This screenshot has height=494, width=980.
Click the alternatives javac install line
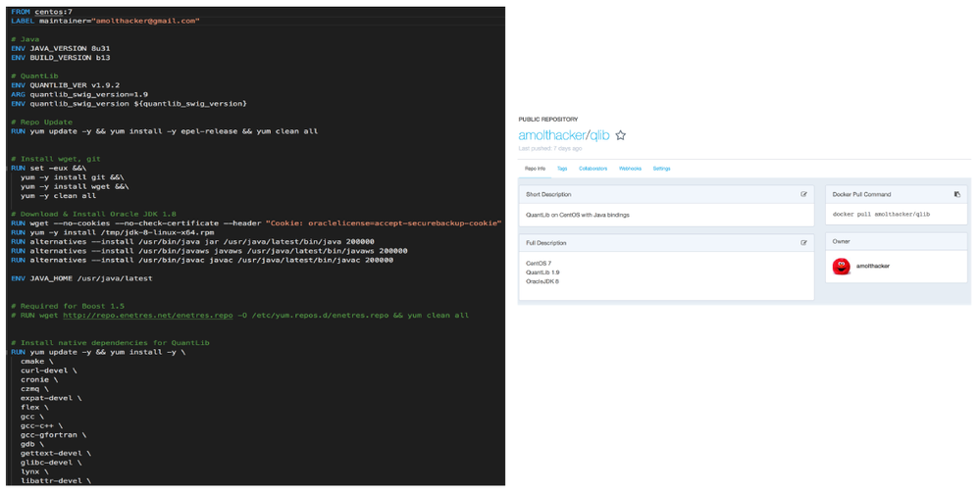coord(202,261)
